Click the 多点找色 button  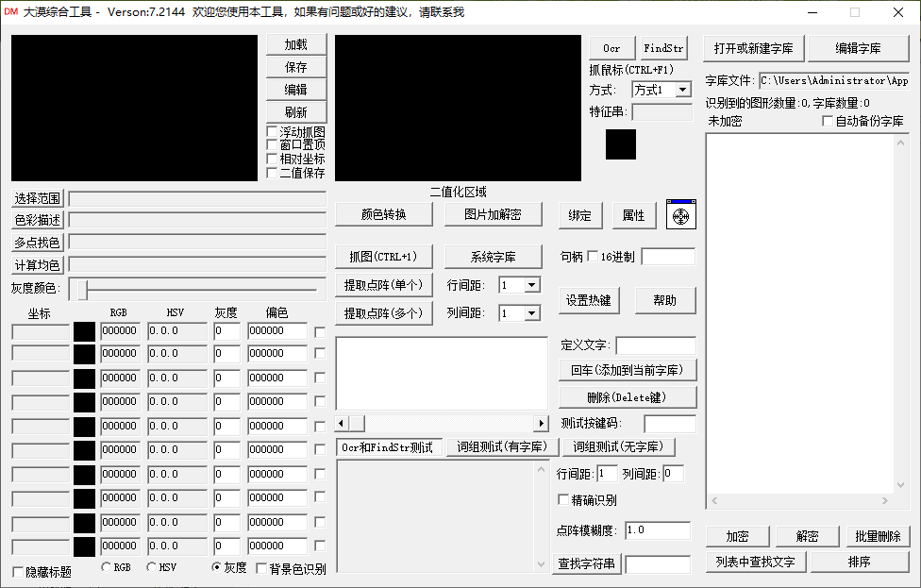[x=38, y=243]
